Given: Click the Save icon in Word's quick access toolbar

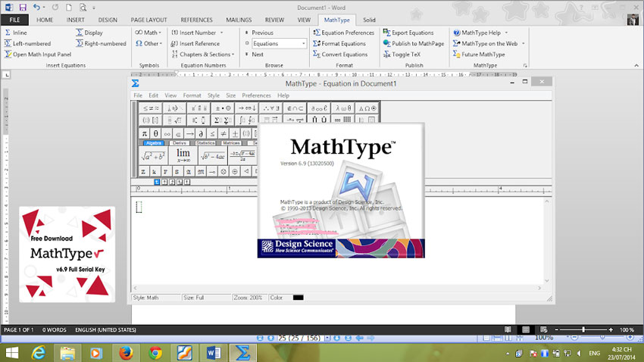Looking at the screenshot, I should point(23,8).
